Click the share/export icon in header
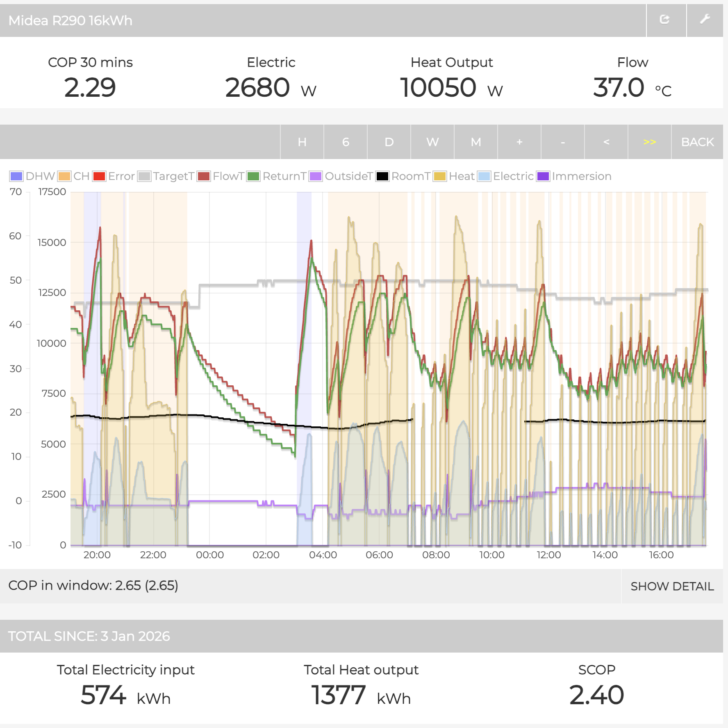The width and height of the screenshot is (728, 728). pyautogui.click(x=666, y=20)
